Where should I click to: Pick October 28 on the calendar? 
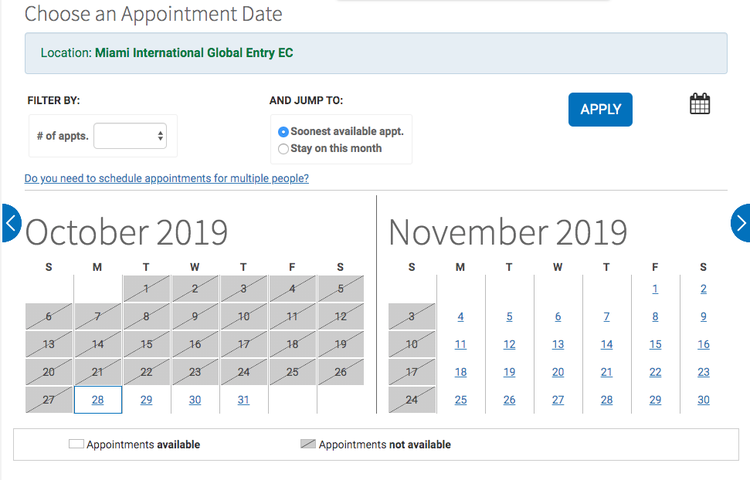(98, 400)
